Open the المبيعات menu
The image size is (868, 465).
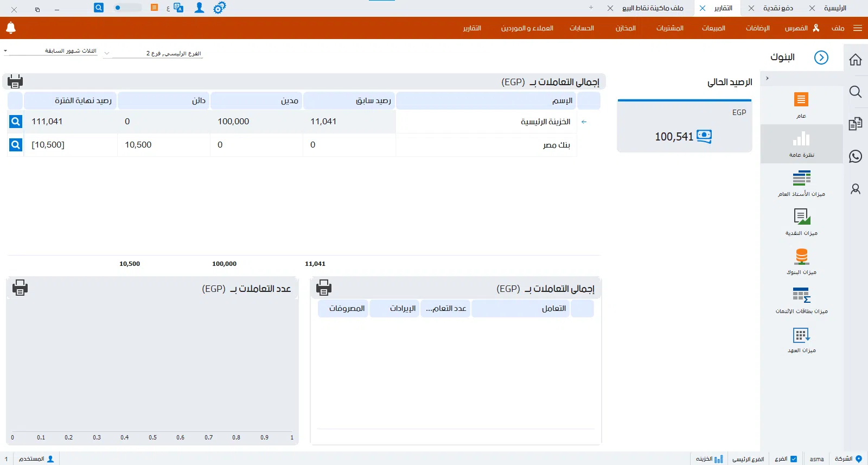coord(713,28)
